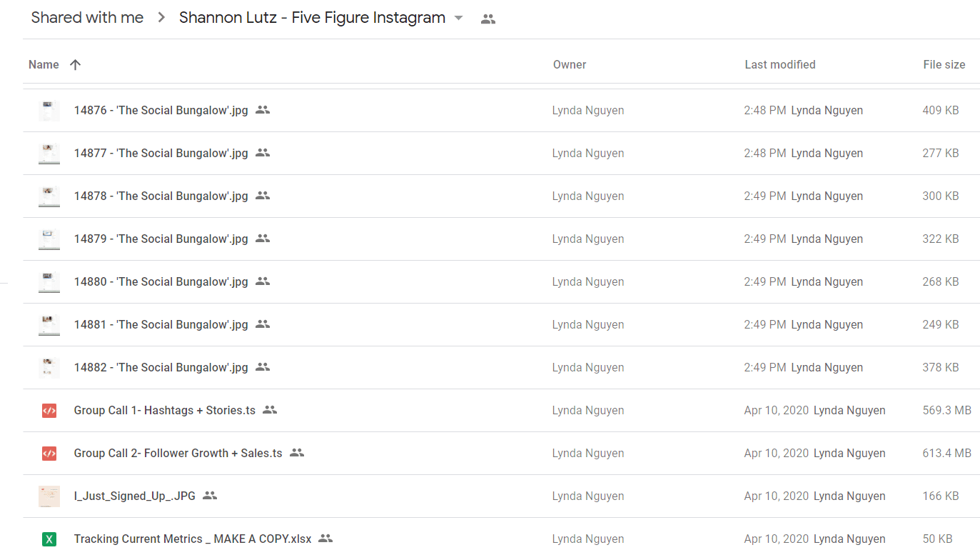The height and width of the screenshot is (560, 980).
Task: Open the folder name dropdown arrow
Action: [459, 19]
